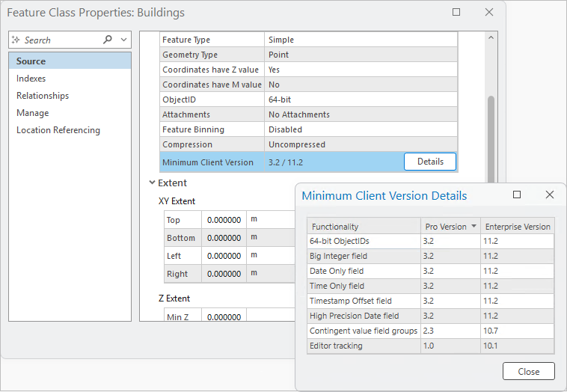Select the High Precision Date field row

pyautogui.click(x=430, y=316)
